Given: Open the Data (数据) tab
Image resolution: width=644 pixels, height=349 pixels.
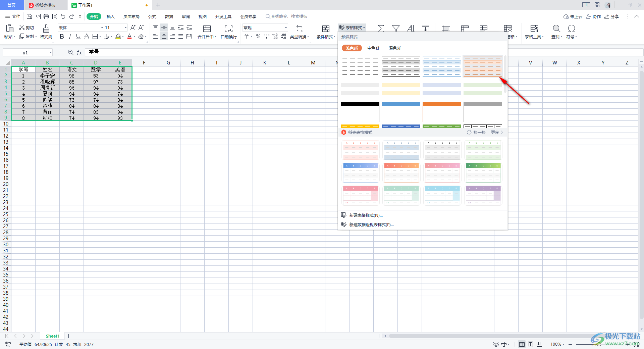Looking at the screenshot, I should 169,16.
